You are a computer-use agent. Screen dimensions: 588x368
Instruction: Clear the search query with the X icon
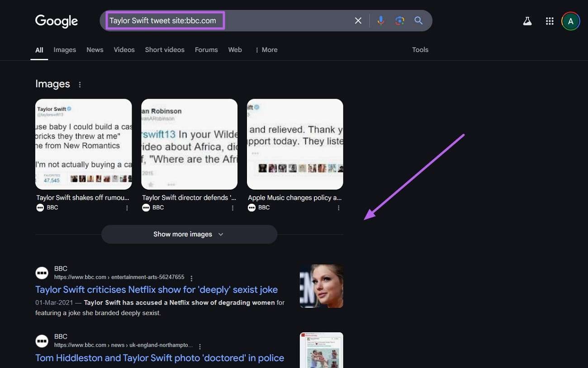pos(358,21)
